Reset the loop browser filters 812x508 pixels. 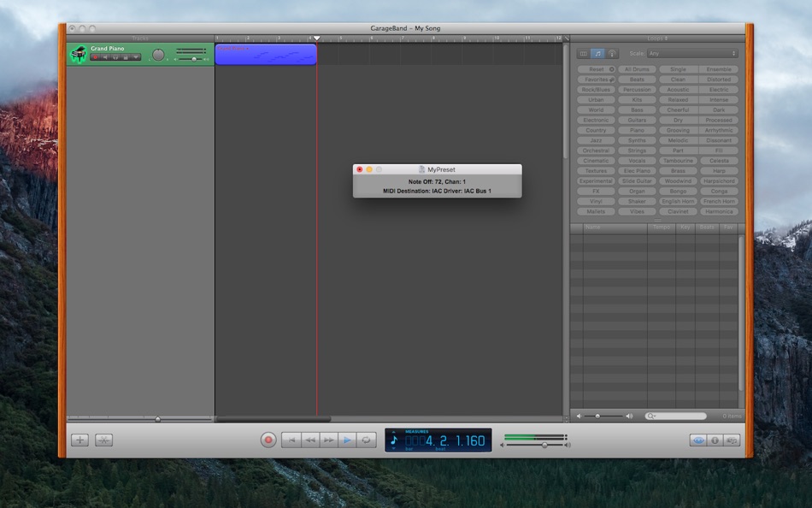596,69
